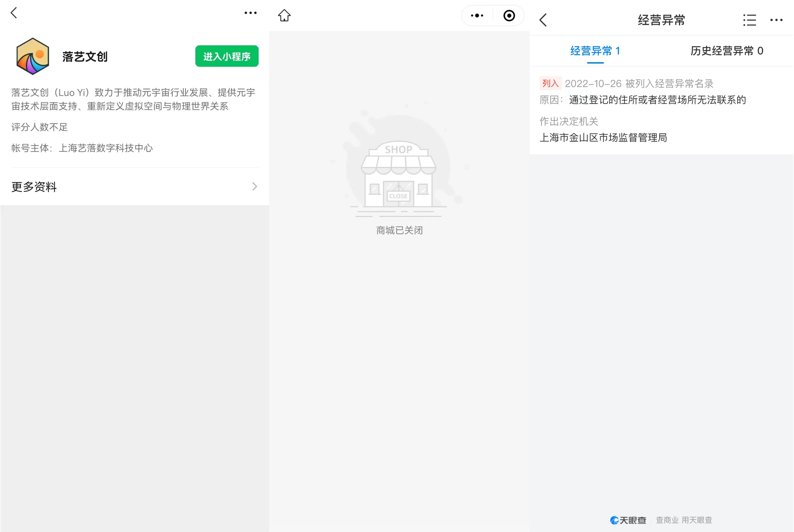Go back from the 经营异常 page

point(543,20)
